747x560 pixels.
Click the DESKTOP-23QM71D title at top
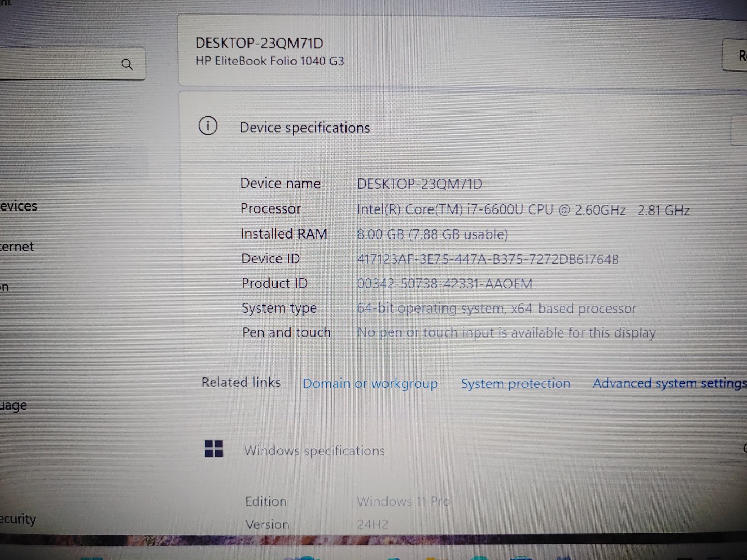pos(259,43)
